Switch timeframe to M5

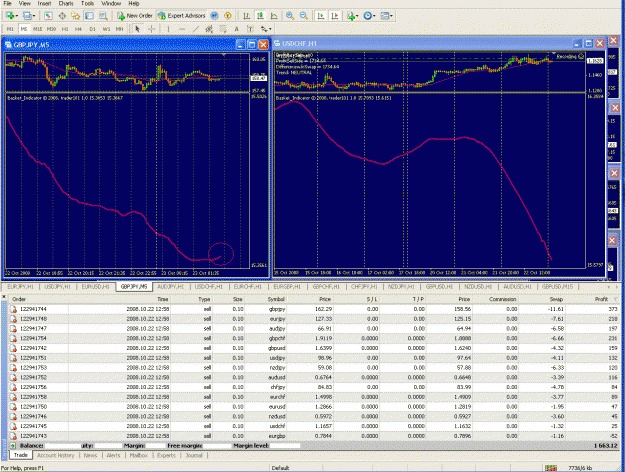tap(24, 29)
